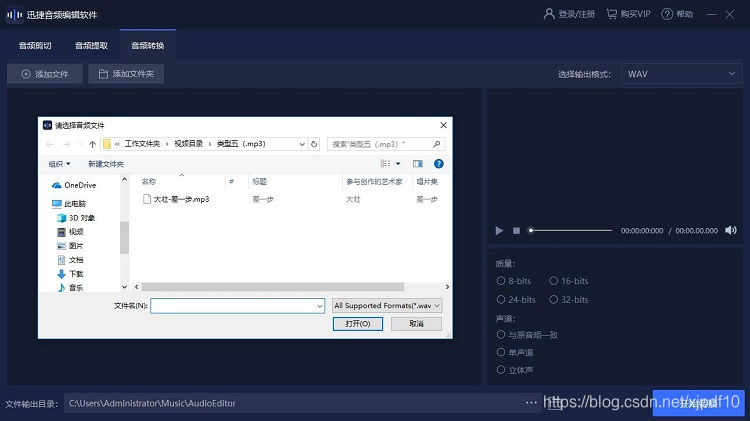Click the sidebar vertical scrollbar thumb
Screen dimensions: 750x421
(124, 238)
